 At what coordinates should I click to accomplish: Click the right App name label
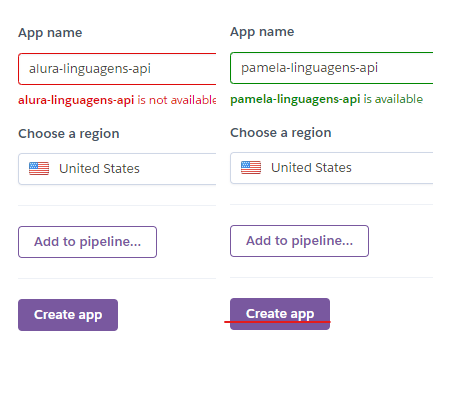coord(262,32)
